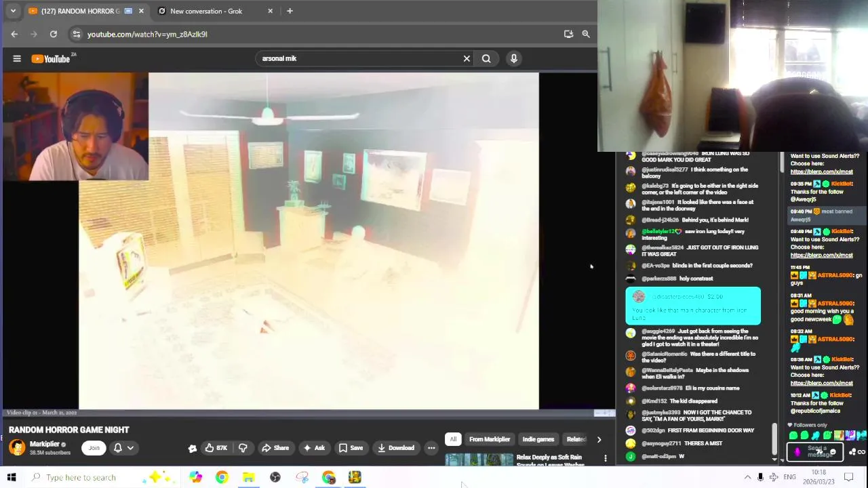
Task: Open the Windows notification center
Action: 848,477
